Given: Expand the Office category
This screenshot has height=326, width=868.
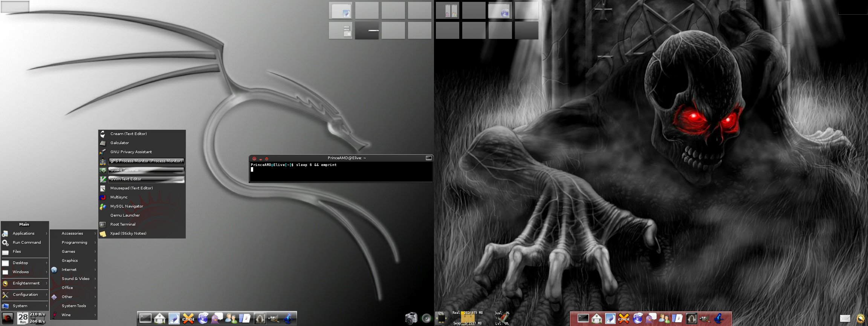Looking at the screenshot, I should pos(74,288).
